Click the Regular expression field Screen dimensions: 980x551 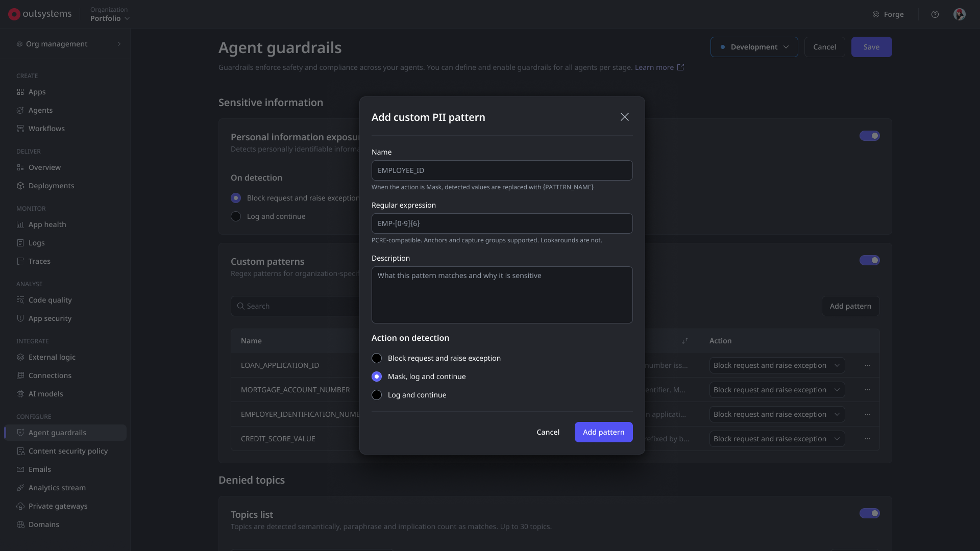click(x=502, y=223)
